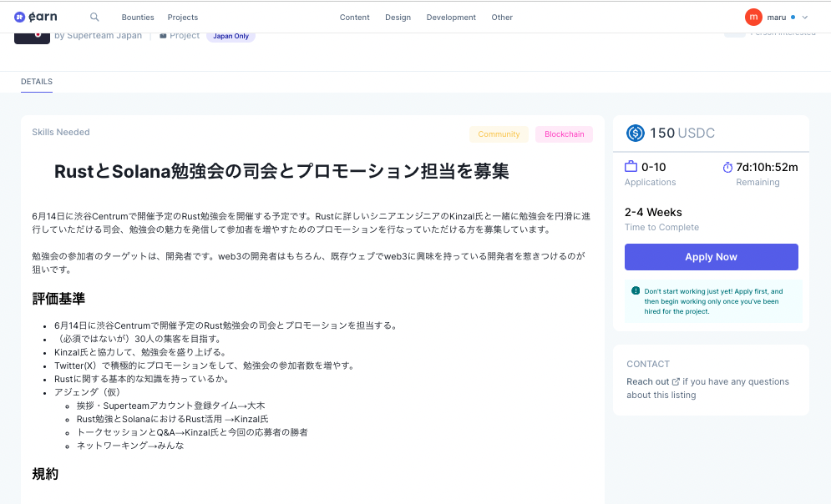
Task: Click the external link icon beside Reach out
Action: 676,381
